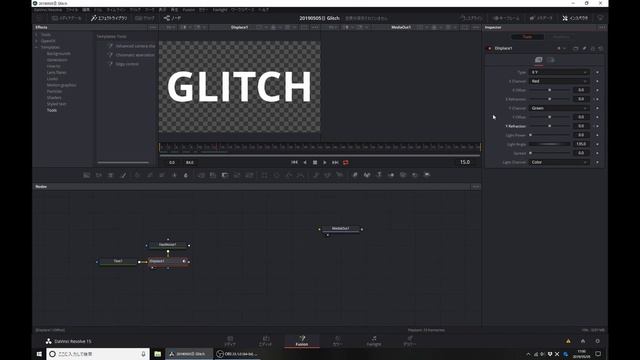Switch to the Deliver page tab
This screenshot has height=360, width=640.
click(409, 341)
